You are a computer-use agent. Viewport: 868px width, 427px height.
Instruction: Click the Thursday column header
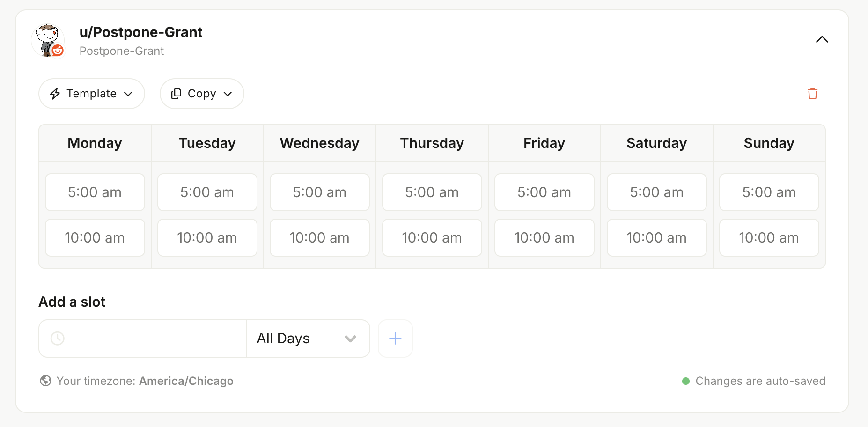click(x=432, y=143)
